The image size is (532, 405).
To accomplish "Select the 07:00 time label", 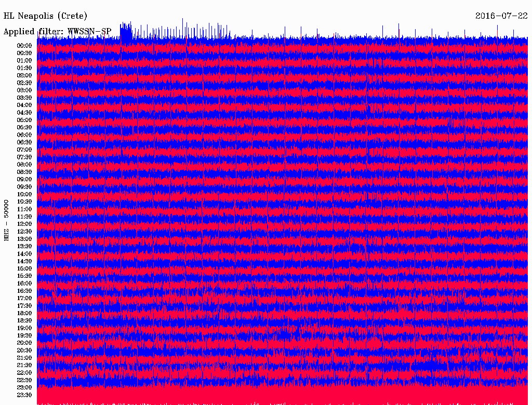I will [x=24, y=150].
